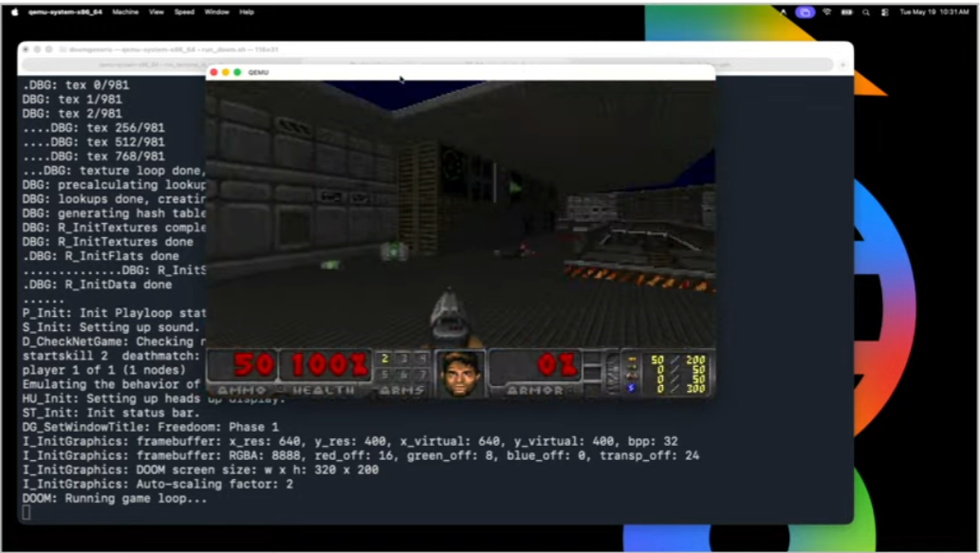
Task: Check the battery status icon
Action: [x=847, y=12]
